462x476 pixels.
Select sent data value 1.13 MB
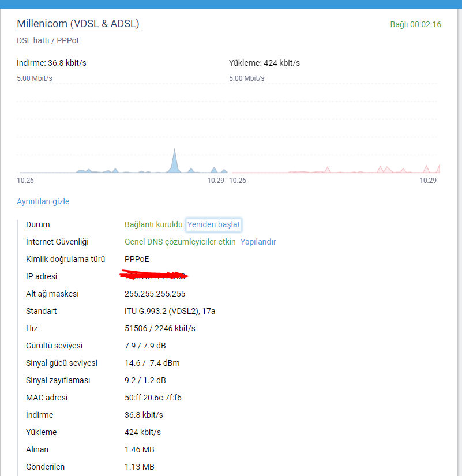pos(140,467)
